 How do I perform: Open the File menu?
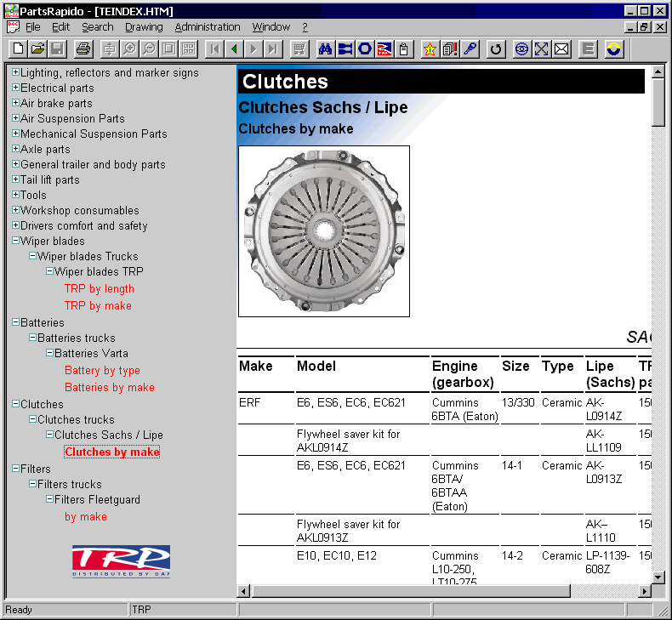33,27
